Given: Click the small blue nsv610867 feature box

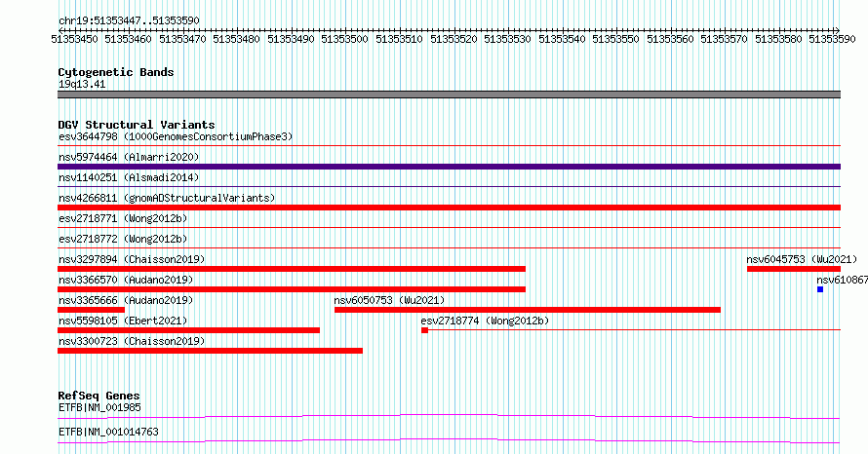Looking at the screenshot, I should click(x=820, y=289).
